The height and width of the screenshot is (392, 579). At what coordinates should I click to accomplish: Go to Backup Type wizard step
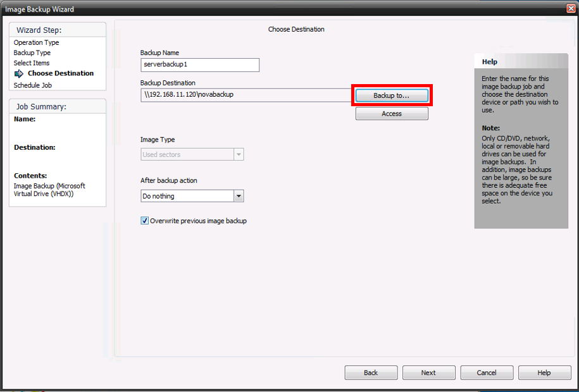click(x=32, y=53)
